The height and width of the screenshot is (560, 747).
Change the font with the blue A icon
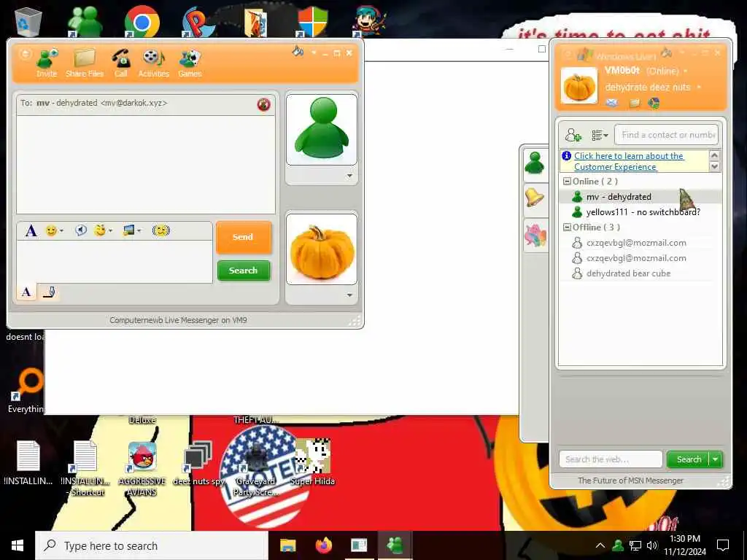click(31, 231)
